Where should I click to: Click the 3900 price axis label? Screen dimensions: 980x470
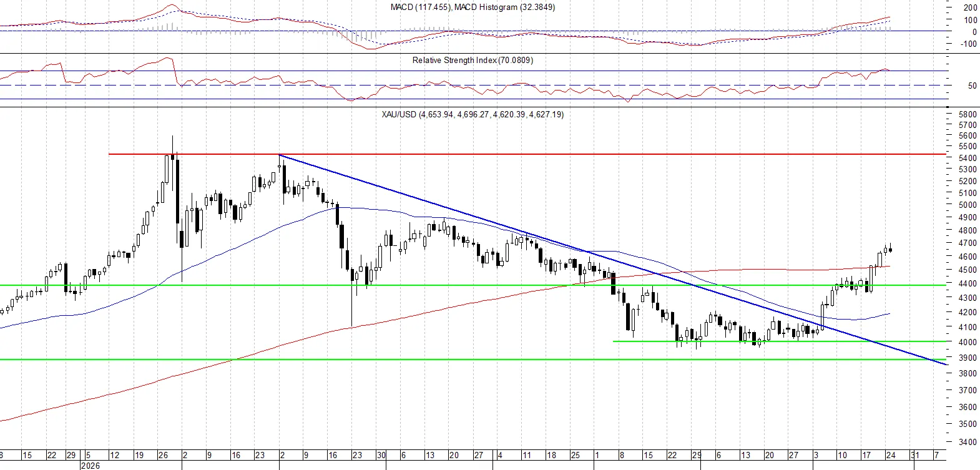(968, 358)
